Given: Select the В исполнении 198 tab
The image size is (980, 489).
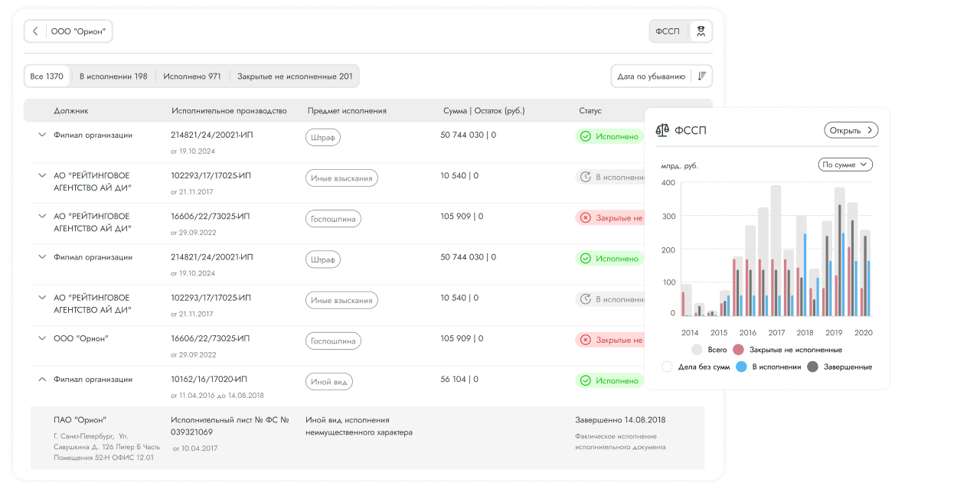Looking at the screenshot, I should pyautogui.click(x=113, y=77).
